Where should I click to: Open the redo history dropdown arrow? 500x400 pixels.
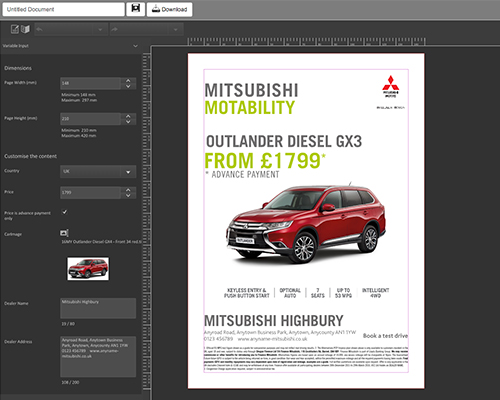tap(175, 30)
